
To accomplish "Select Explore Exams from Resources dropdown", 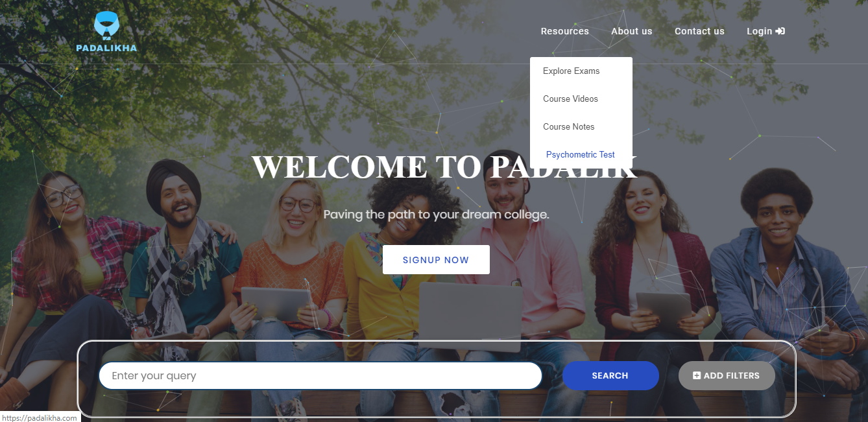I will (x=572, y=71).
